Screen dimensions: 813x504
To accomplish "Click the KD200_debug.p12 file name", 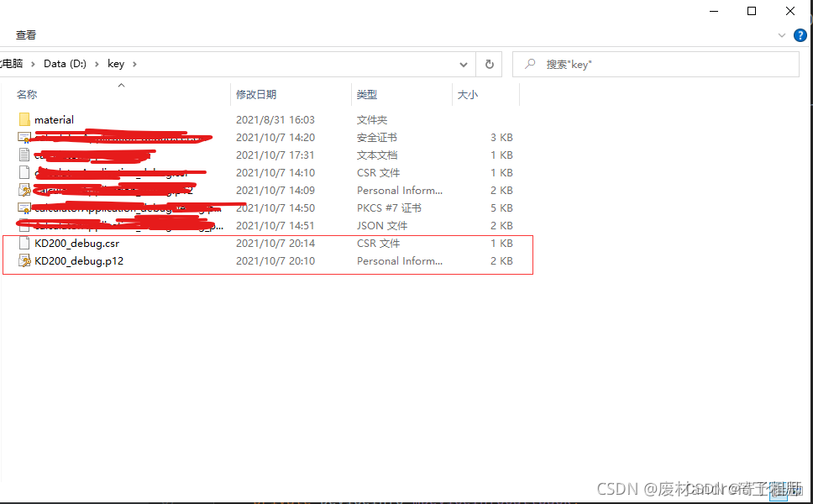I will [79, 260].
